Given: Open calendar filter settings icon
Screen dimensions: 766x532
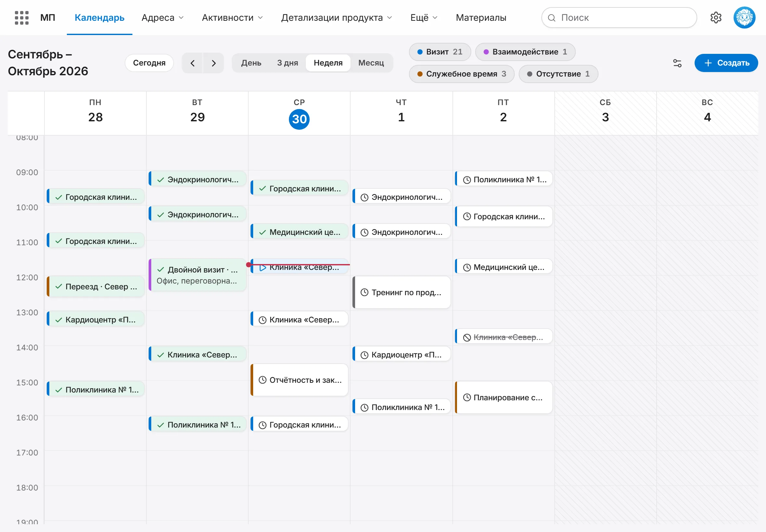Looking at the screenshot, I should tap(677, 63).
